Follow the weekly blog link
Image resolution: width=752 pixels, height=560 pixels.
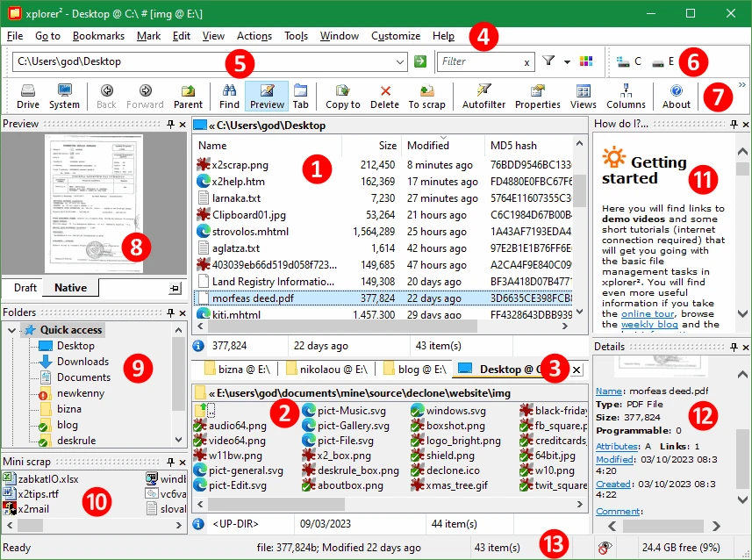(x=651, y=325)
